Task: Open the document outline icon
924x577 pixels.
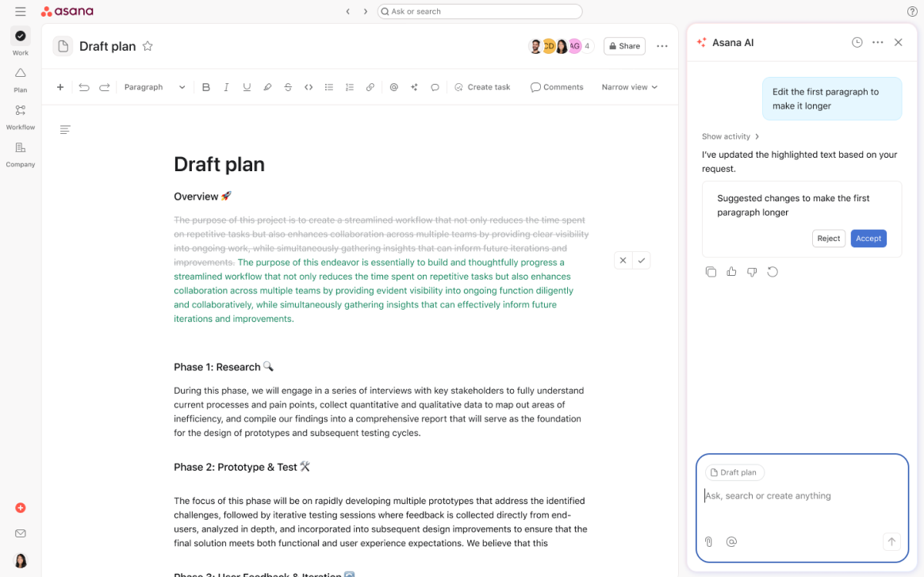Action: pos(65,129)
